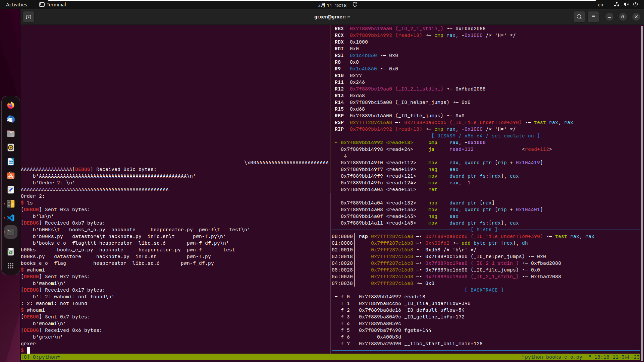Open the clock and calendar panel
Screen dimensions: 644x362
pyautogui.click(x=332, y=5)
